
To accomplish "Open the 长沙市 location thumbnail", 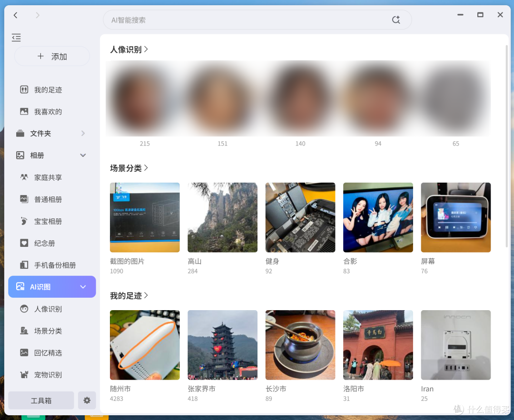I will click(x=300, y=345).
